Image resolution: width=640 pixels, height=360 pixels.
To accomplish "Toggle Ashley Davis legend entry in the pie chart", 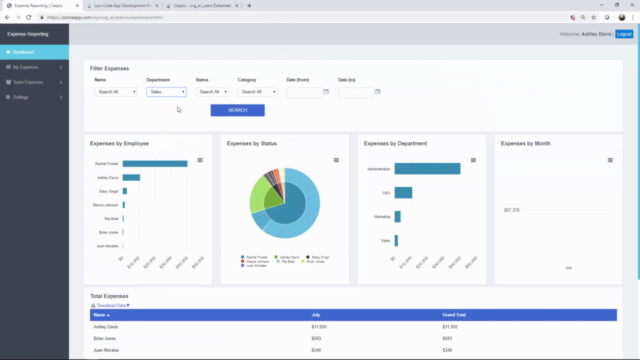I will click(287, 257).
